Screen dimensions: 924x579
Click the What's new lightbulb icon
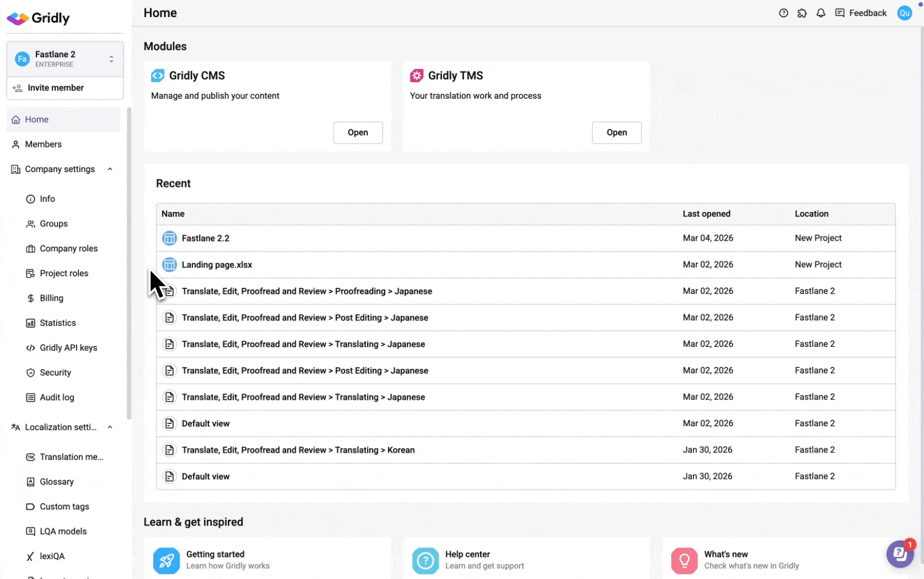click(684, 560)
